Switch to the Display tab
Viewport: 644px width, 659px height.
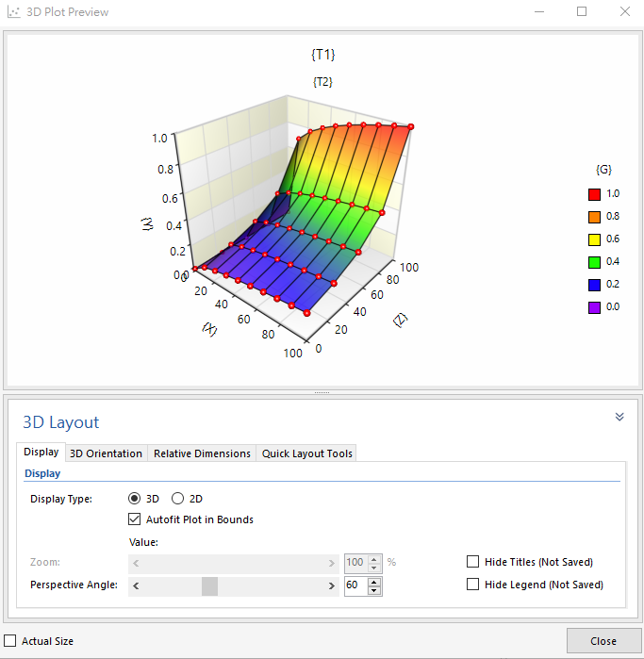click(41, 452)
